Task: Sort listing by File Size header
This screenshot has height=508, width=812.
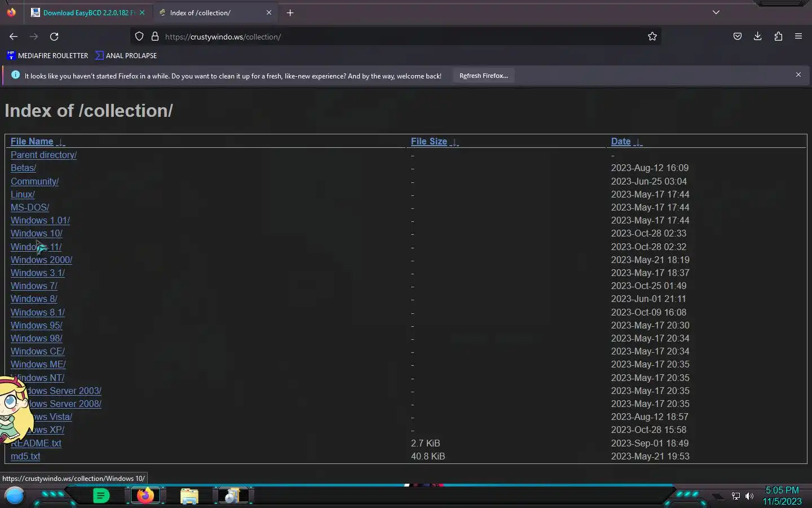Action: click(x=429, y=141)
